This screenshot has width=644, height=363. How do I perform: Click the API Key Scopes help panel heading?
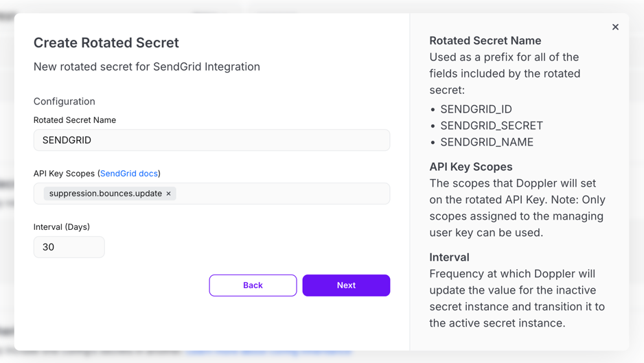470,167
